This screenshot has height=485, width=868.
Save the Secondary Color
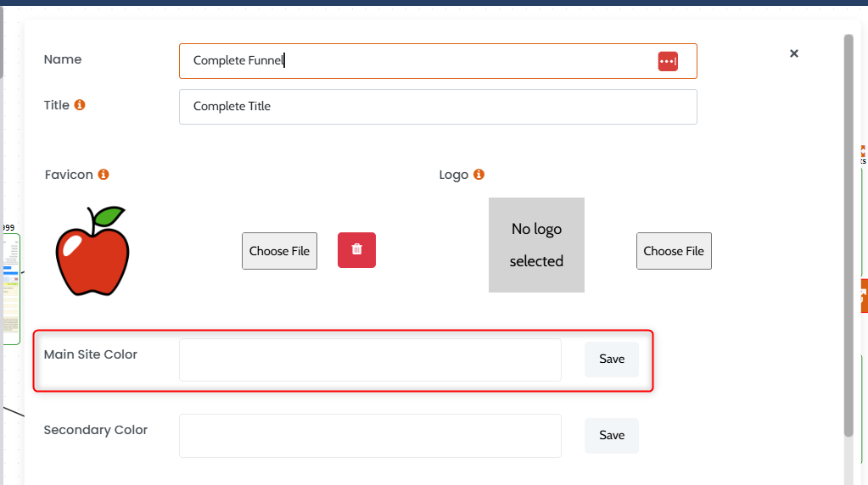(611, 435)
